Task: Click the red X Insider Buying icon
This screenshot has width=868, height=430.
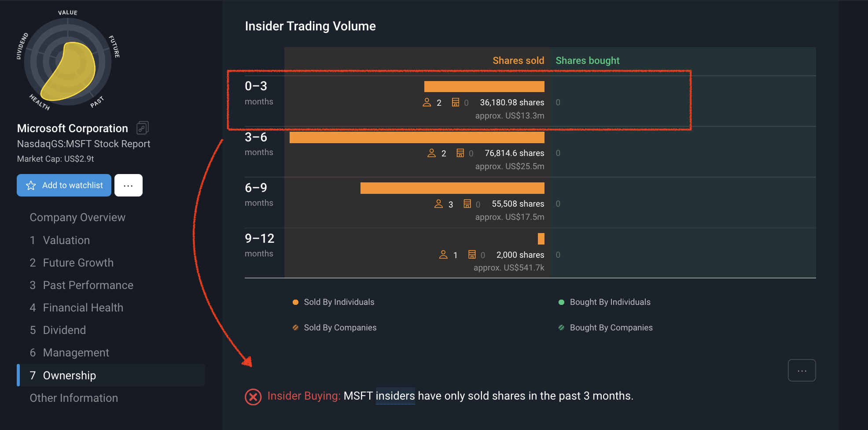Action: point(253,397)
